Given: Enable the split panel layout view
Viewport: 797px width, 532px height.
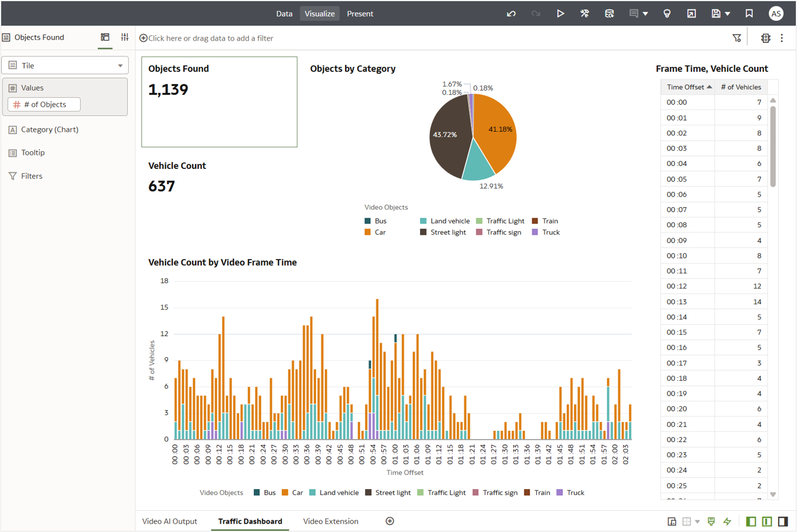Looking at the screenshot, I should point(766,521).
